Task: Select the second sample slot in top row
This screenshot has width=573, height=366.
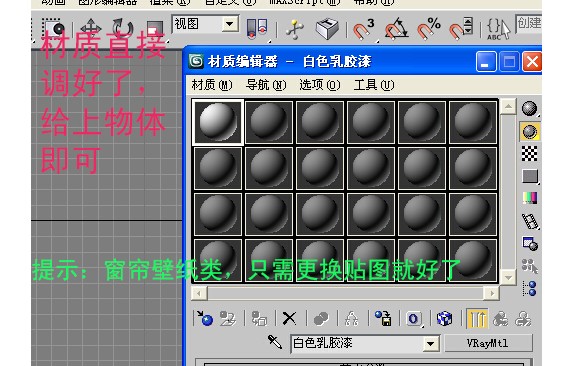Action: [269, 122]
